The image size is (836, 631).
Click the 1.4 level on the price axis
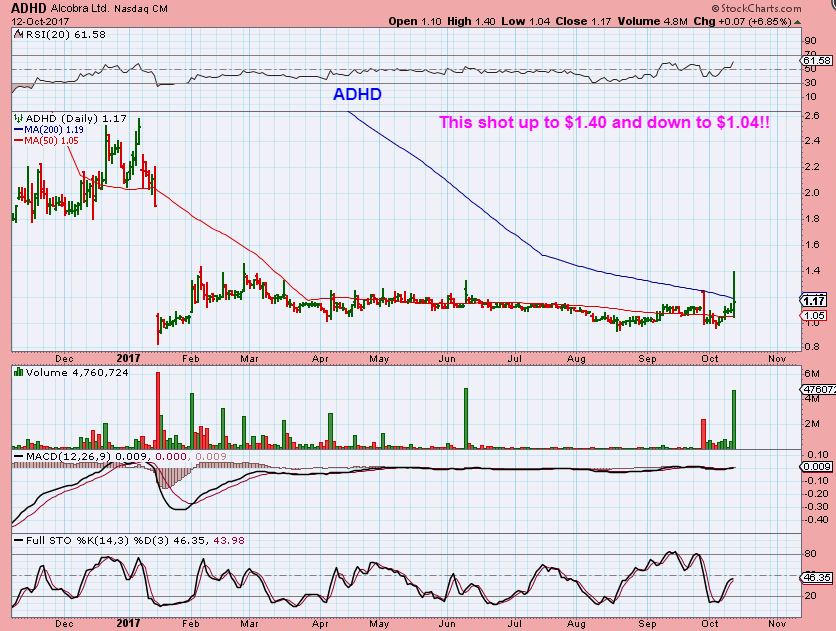click(812, 271)
